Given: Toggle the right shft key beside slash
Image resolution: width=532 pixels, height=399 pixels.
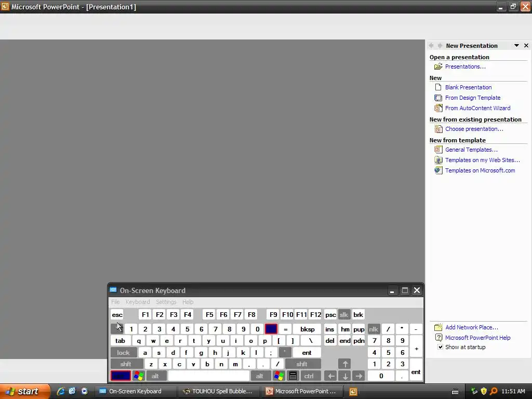Looking at the screenshot, I should pyautogui.click(x=303, y=364).
